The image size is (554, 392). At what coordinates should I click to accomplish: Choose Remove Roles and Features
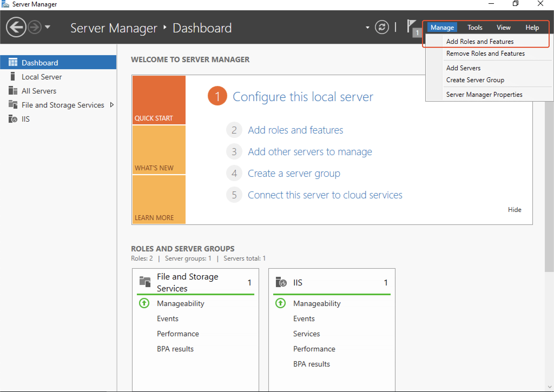[x=486, y=53]
